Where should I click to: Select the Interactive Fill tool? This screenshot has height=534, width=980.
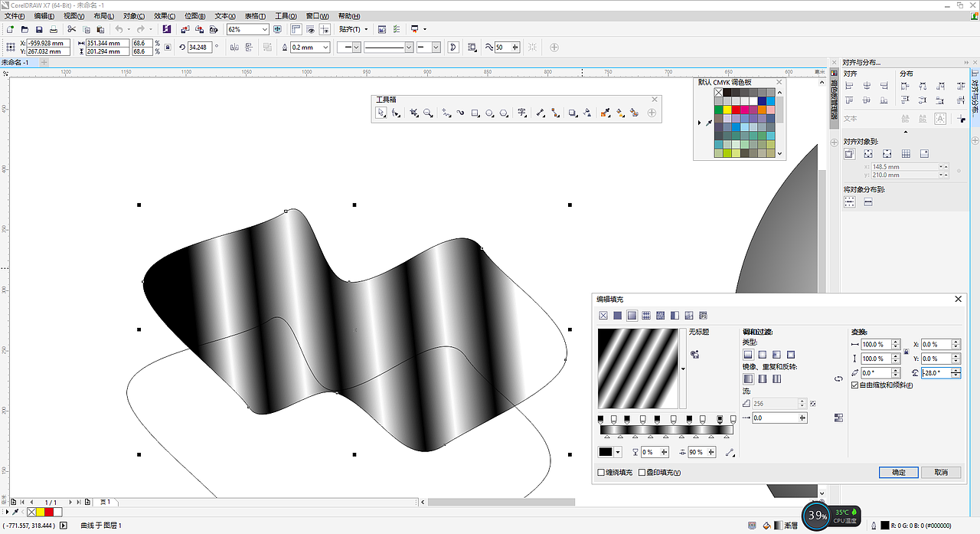(x=620, y=113)
